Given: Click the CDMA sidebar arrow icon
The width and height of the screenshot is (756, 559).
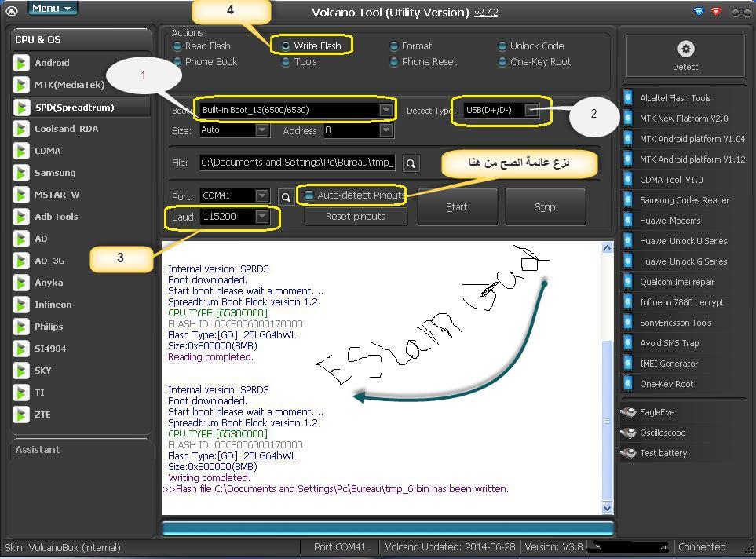Looking at the screenshot, I should pyautogui.click(x=20, y=151).
